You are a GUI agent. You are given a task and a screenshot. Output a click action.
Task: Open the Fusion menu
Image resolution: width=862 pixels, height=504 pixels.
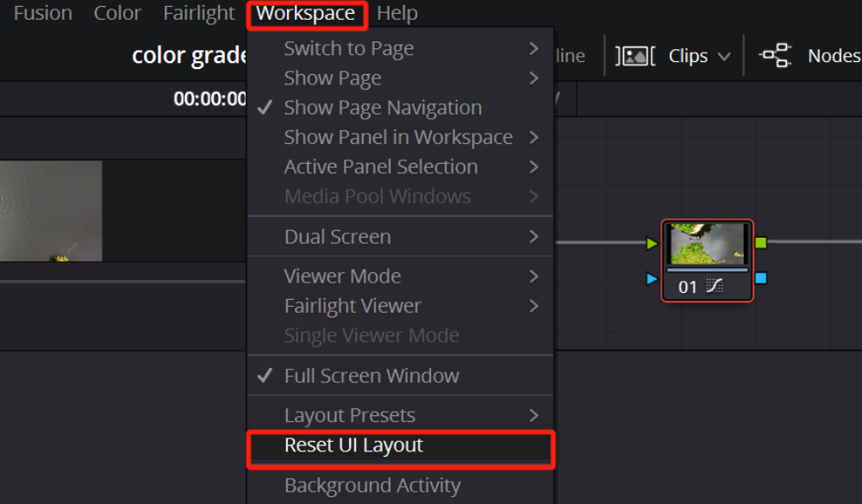click(42, 13)
